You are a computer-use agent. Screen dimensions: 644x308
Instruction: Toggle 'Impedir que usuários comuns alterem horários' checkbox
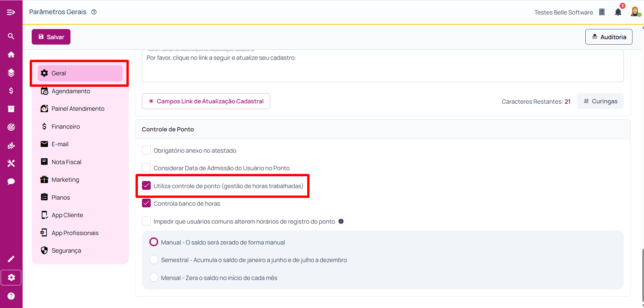click(146, 221)
